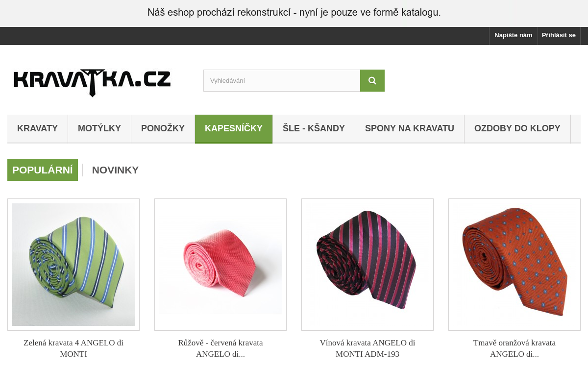This screenshot has width=588, height=392.
Task: Click the Přihlásit se link
Action: coord(559,35)
